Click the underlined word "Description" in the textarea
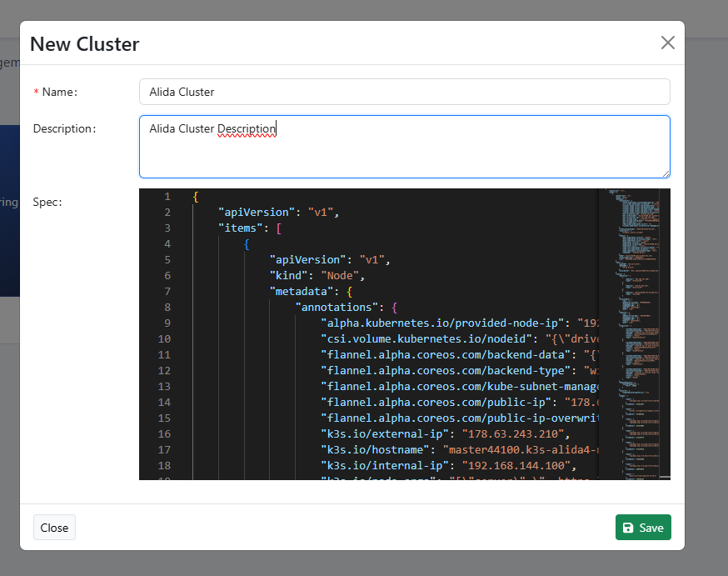 247,128
